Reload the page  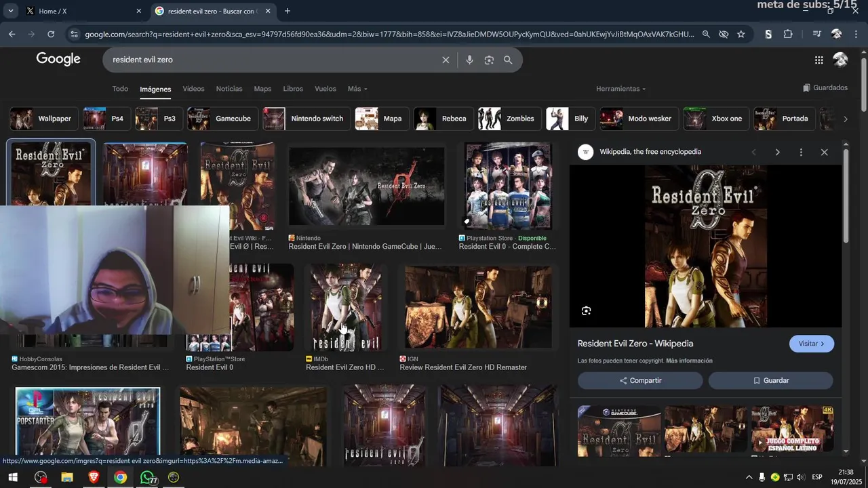coord(51,34)
